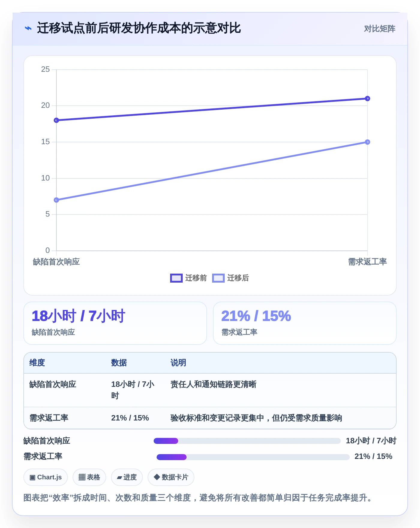Click the 缺陷首次响应 caption in the data card
Screen dimensions: 420x528
(53, 332)
